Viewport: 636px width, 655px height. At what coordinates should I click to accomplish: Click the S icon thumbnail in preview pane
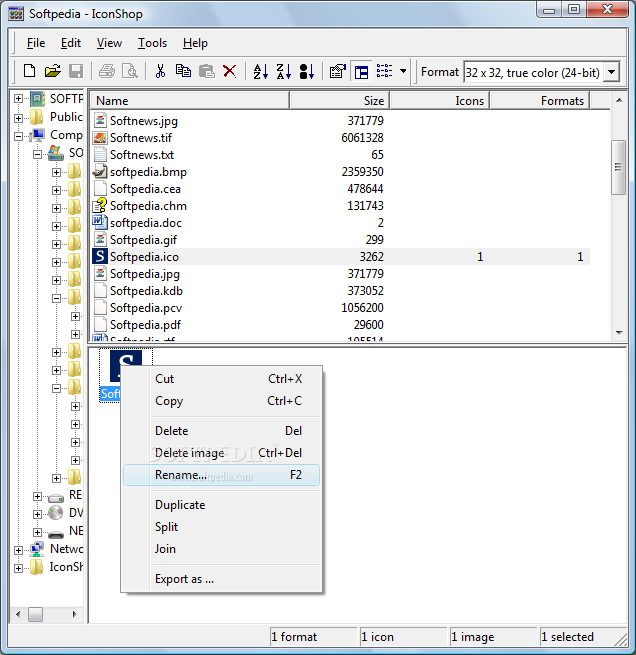125,366
